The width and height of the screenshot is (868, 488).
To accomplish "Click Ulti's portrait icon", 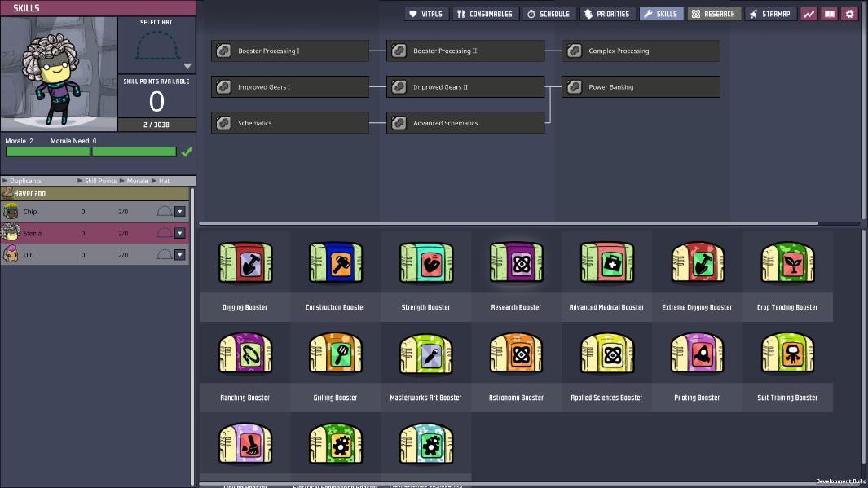I will (x=11, y=254).
